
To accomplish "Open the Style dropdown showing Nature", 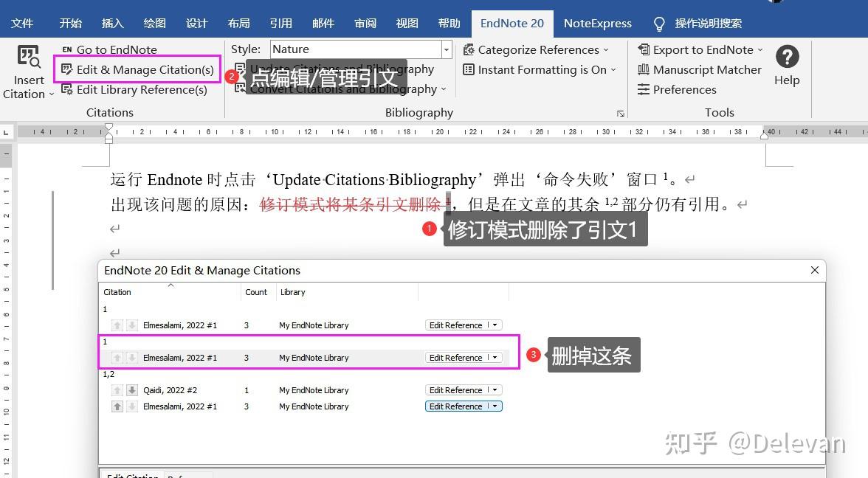I will coord(446,49).
